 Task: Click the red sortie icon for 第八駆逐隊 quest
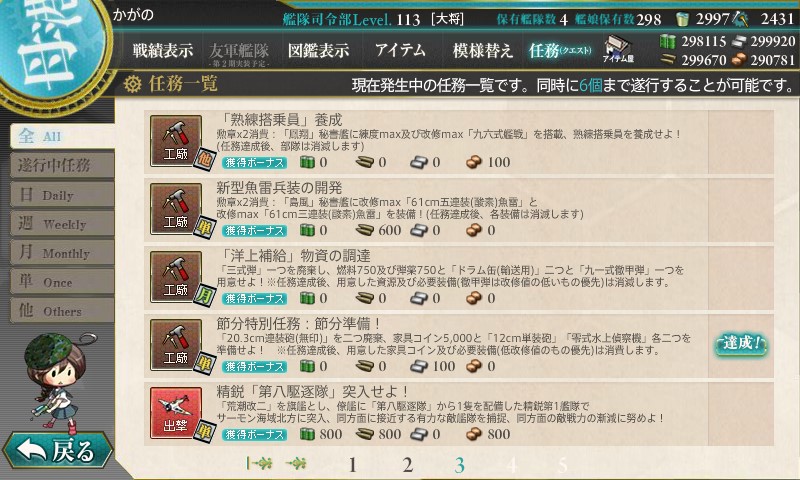pos(176,413)
